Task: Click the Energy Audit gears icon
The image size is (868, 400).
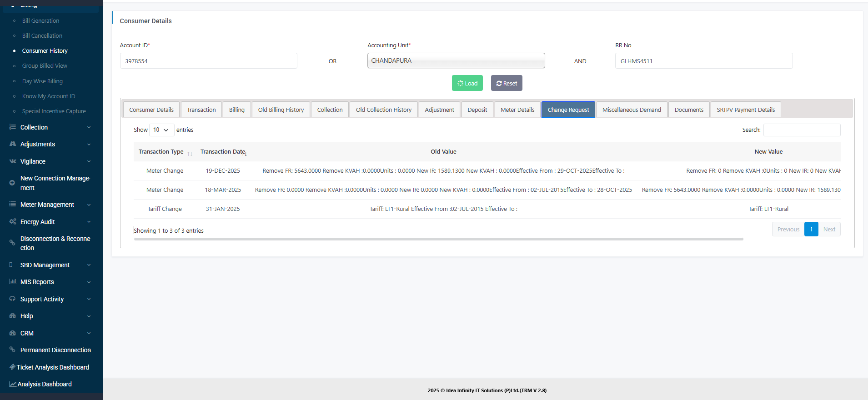Action: click(12, 222)
